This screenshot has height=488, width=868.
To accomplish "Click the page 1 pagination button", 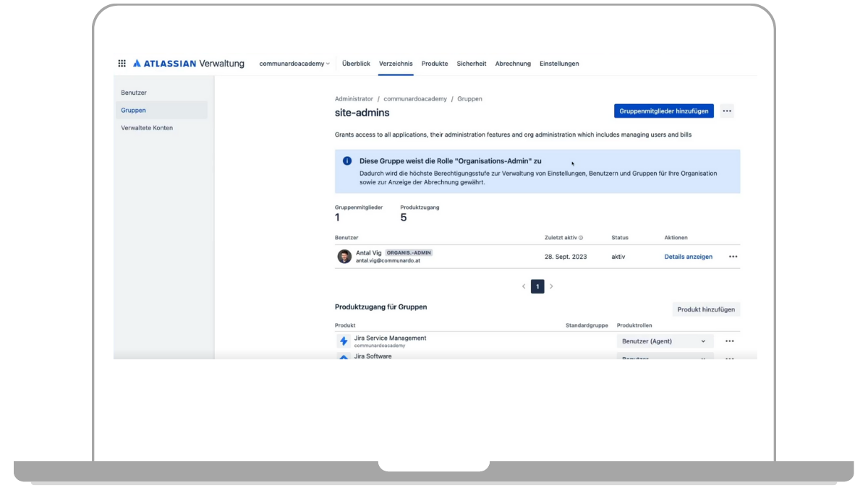I will (537, 286).
